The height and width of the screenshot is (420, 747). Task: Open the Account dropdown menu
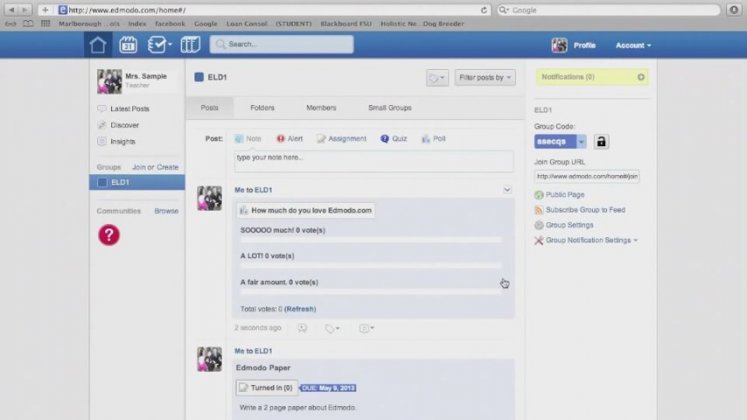click(x=633, y=45)
